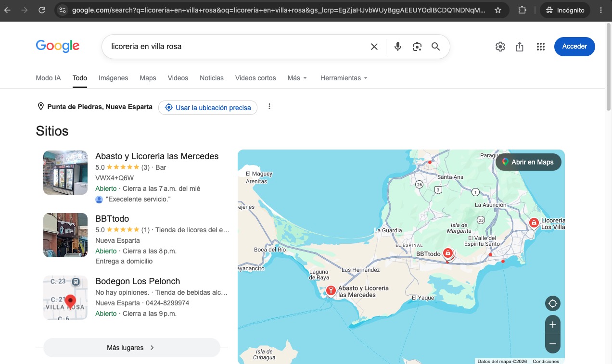Select the BBTtodo pin on the map
This screenshot has height=364, width=612.
coord(448,253)
